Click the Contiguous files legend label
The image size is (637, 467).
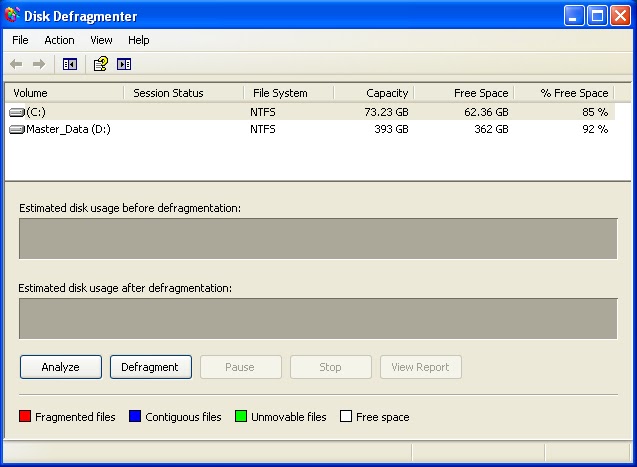pyautogui.click(x=183, y=417)
